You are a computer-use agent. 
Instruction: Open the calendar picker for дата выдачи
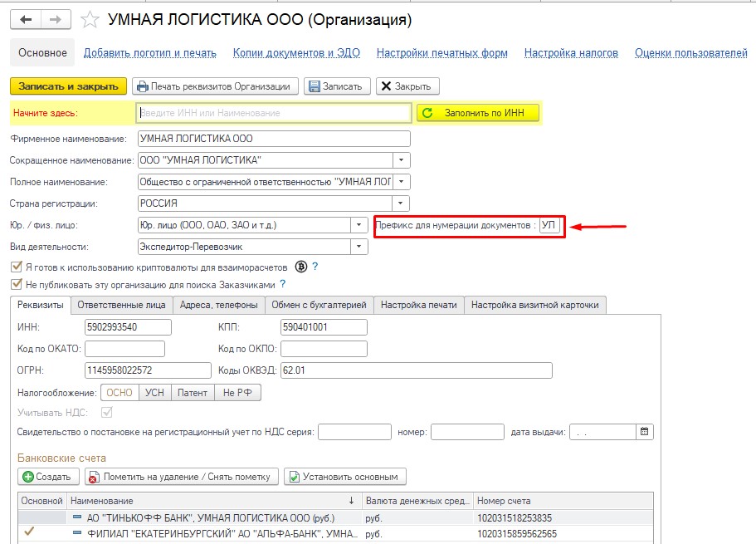tap(645, 432)
